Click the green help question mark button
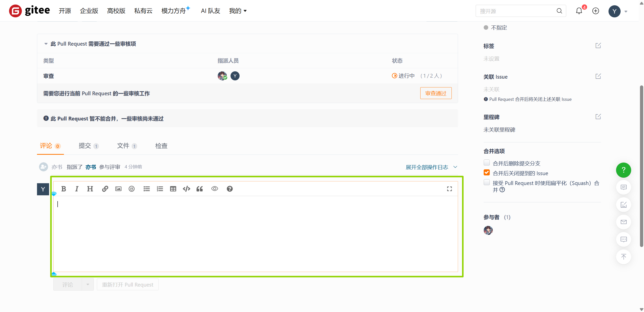The width and height of the screenshot is (644, 312). [x=623, y=170]
